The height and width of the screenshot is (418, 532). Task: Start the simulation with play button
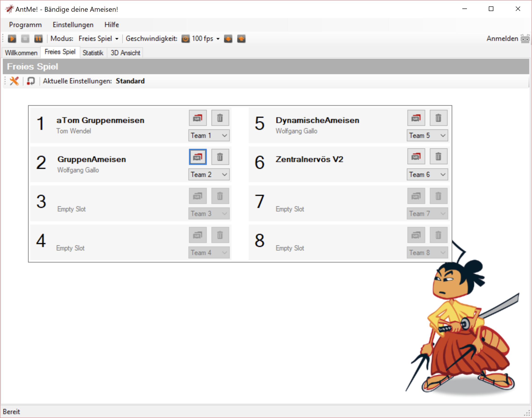12,39
